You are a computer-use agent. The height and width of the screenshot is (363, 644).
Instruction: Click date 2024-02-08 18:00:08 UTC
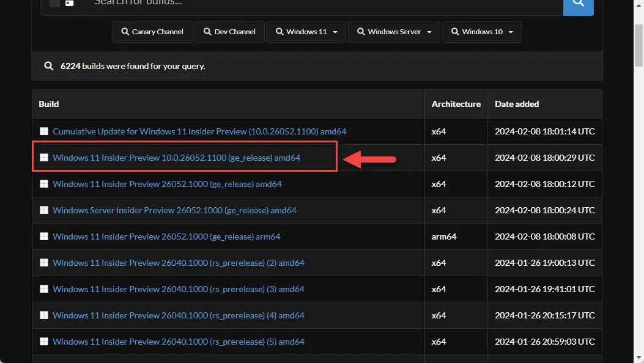click(544, 237)
